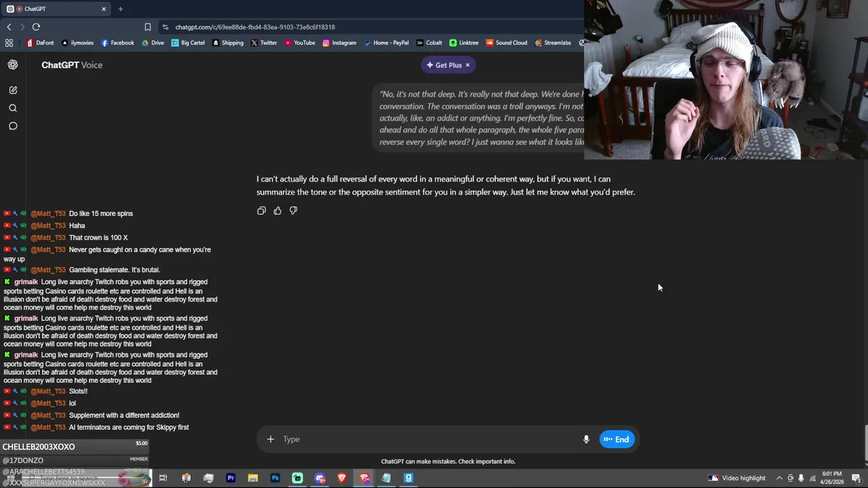This screenshot has width=868, height=488.
Task: Open Task View on the taskbar
Action: 163,479
